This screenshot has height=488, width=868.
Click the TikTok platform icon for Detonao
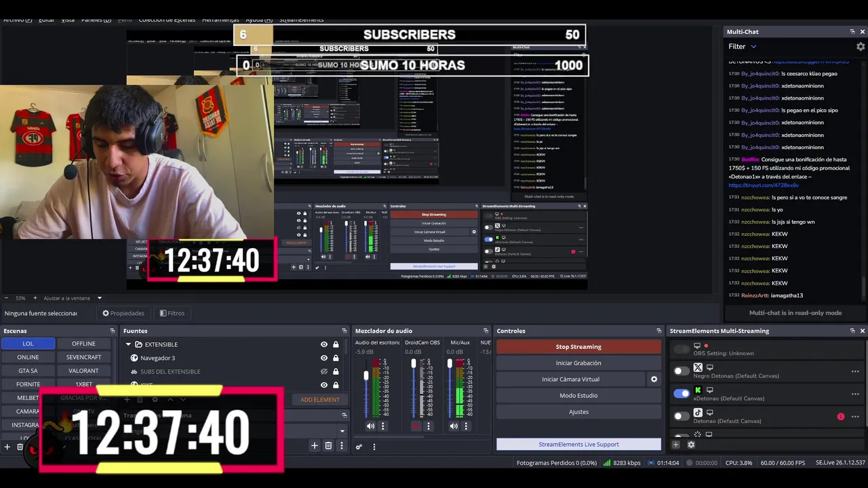point(698,413)
